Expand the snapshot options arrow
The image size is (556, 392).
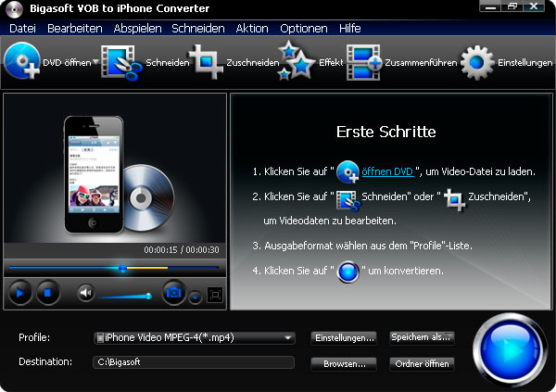pyautogui.click(x=195, y=297)
